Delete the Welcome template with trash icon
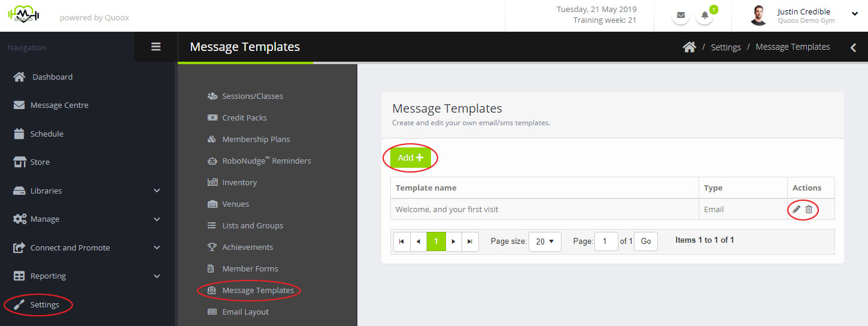This screenshot has width=868, height=326. tap(809, 209)
